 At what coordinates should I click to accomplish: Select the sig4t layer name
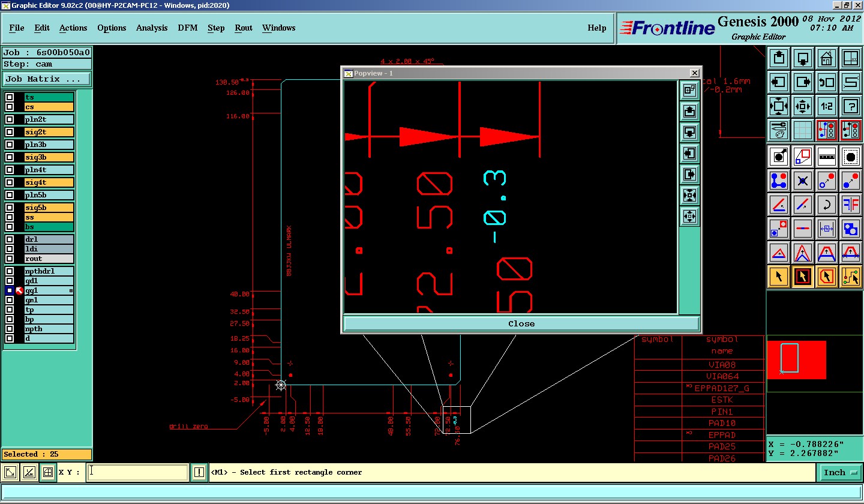(x=49, y=182)
